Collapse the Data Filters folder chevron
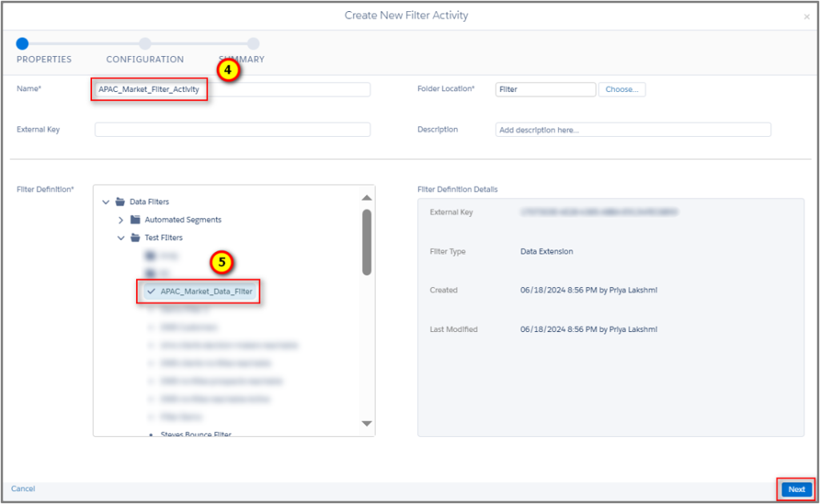Image resolution: width=820 pixels, height=504 pixels. [x=106, y=202]
